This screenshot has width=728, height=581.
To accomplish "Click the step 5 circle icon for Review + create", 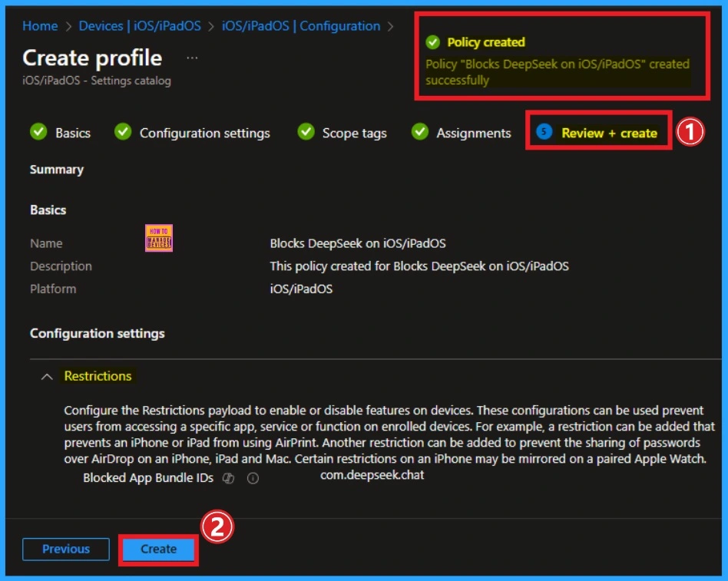I will (544, 132).
